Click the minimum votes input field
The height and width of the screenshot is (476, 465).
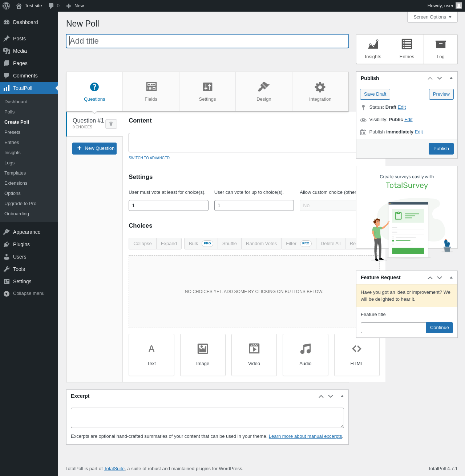[x=169, y=205]
